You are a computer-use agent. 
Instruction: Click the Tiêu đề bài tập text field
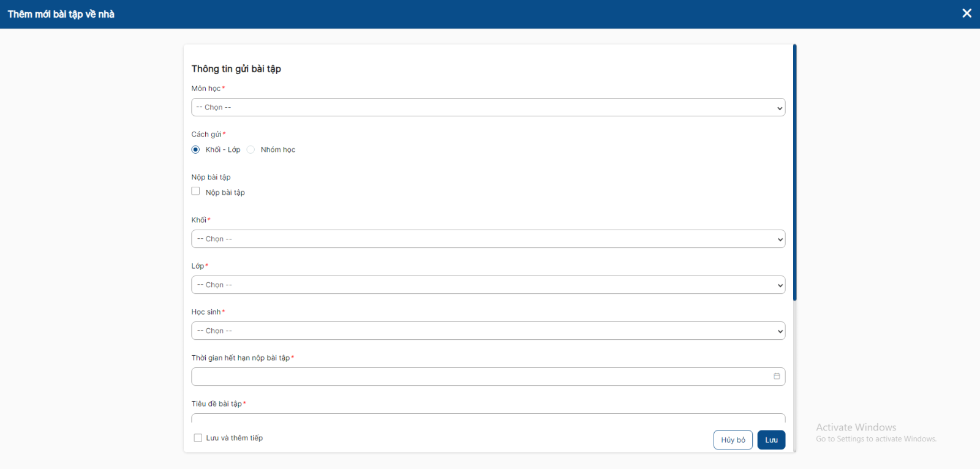point(488,418)
